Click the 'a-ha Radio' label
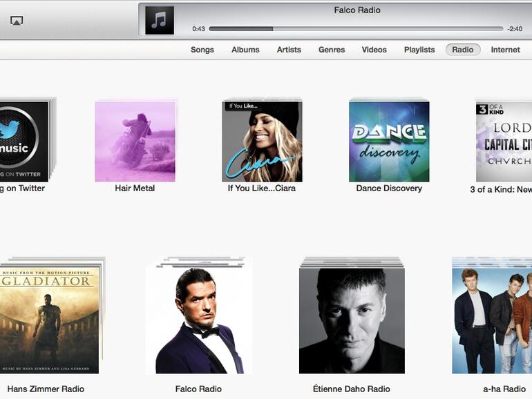Screen dimensions: 532x399 pos(504,389)
